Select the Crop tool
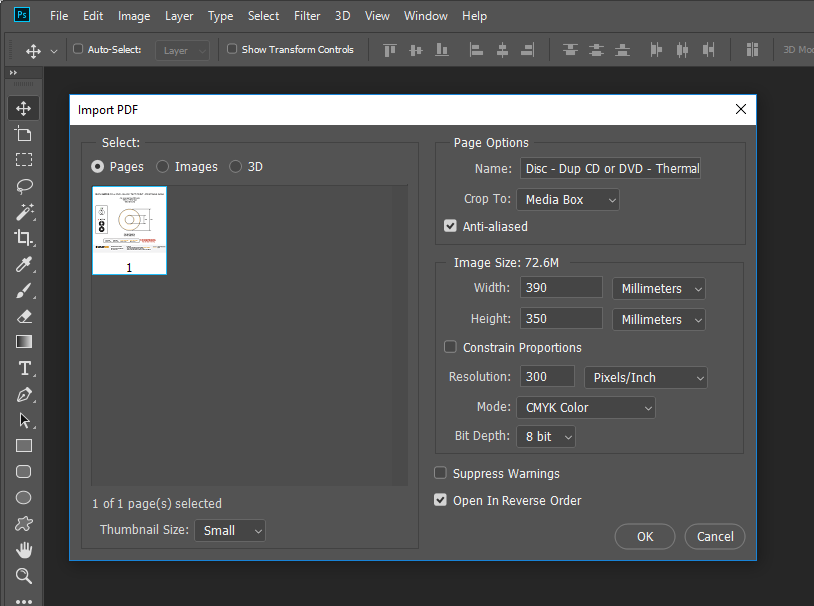The width and height of the screenshot is (814, 606). (23, 238)
